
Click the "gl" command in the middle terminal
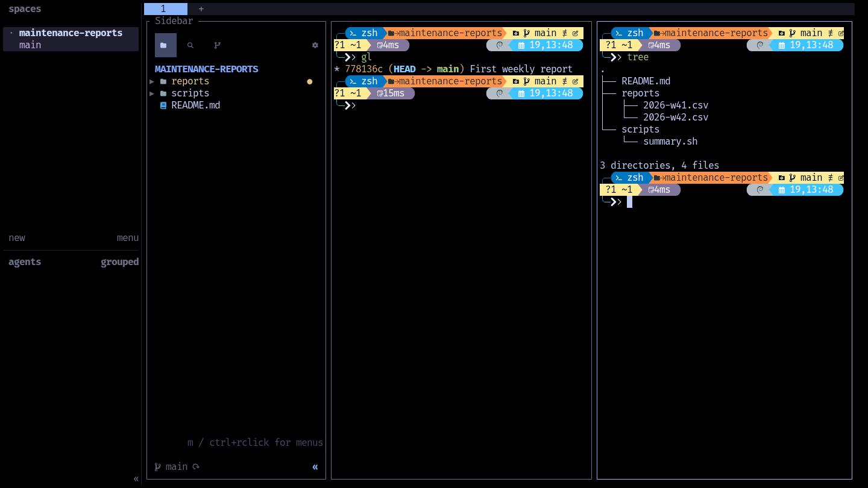tap(366, 57)
